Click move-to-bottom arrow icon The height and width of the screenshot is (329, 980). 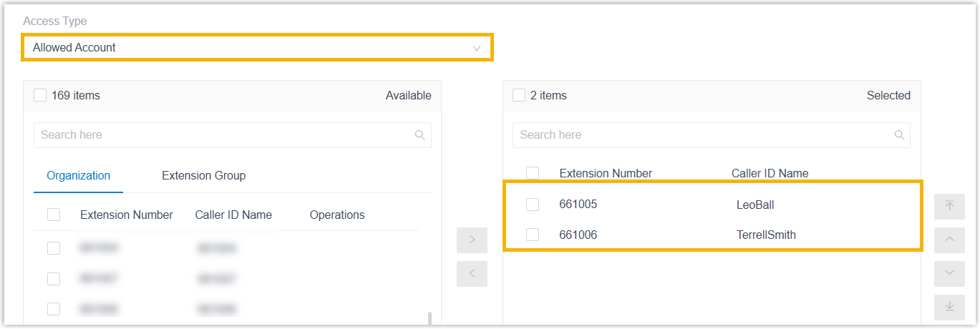click(x=949, y=307)
